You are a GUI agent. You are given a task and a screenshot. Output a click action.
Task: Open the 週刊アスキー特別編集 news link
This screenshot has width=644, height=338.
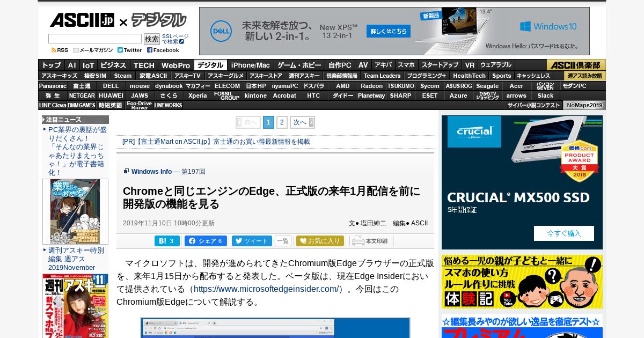76,259
